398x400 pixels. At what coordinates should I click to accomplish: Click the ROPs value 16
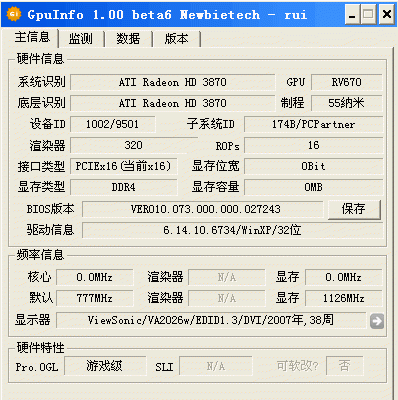[313, 145]
